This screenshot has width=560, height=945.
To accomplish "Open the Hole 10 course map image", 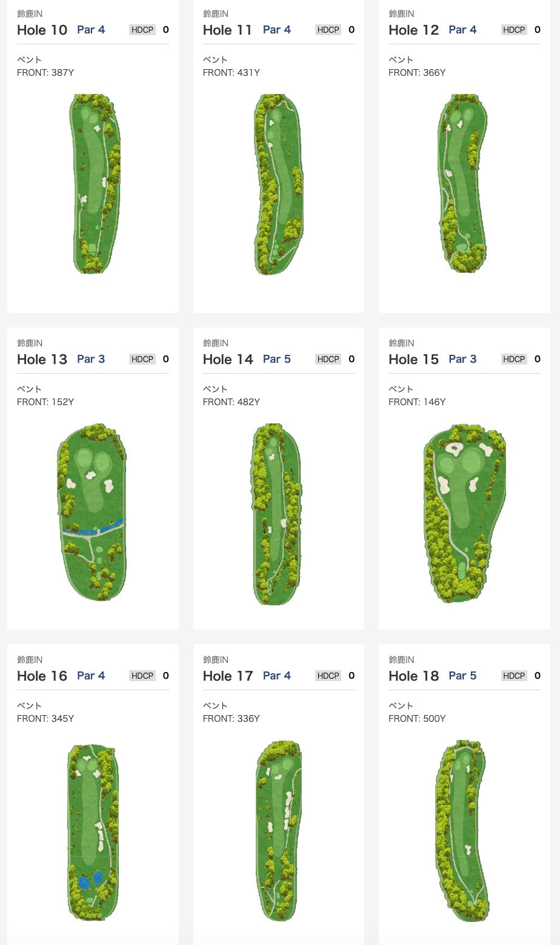I will click(96, 184).
